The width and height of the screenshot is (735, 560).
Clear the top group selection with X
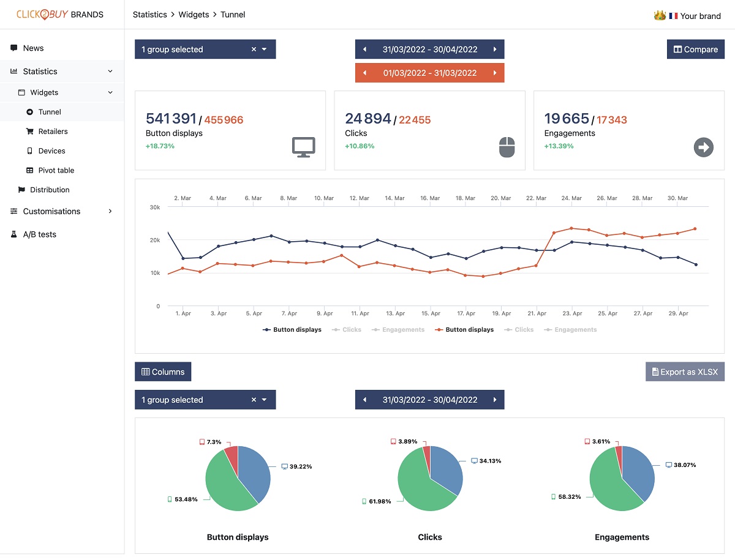pyautogui.click(x=254, y=50)
